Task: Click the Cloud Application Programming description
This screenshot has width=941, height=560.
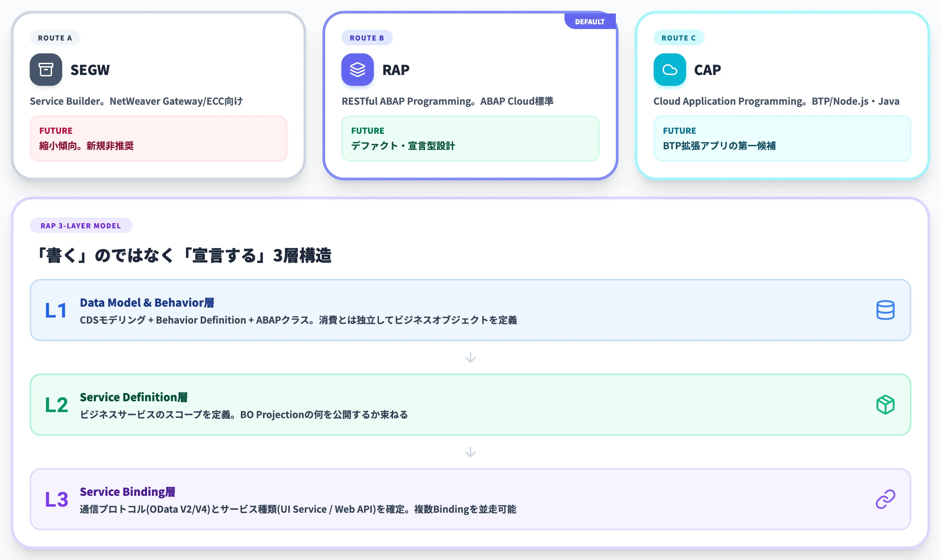Action: click(x=776, y=101)
